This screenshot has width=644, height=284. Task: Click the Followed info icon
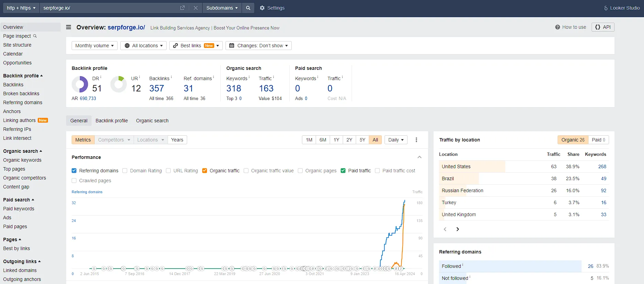(x=463, y=265)
